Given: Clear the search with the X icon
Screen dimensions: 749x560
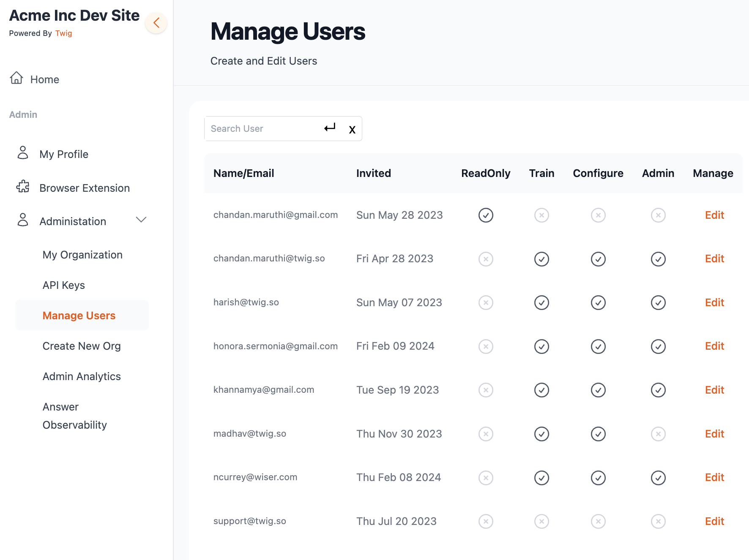Looking at the screenshot, I should click(352, 130).
